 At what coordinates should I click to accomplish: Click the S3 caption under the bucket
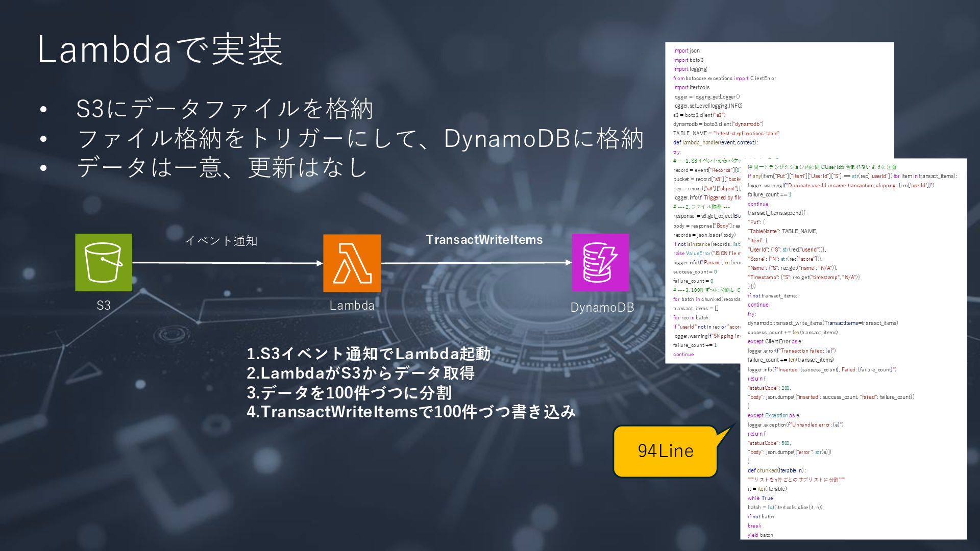(104, 305)
